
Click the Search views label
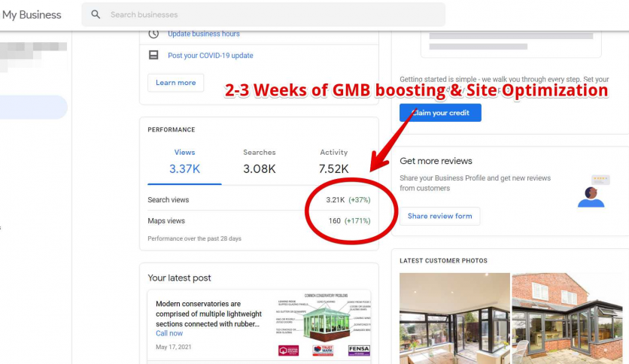pyautogui.click(x=168, y=199)
